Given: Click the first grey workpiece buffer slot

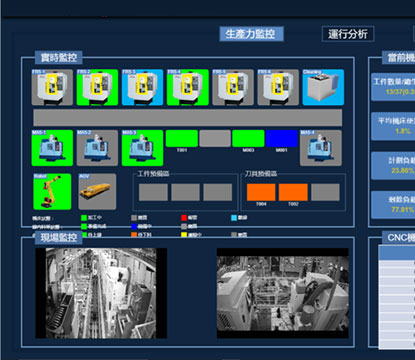Looking at the screenshot, I should pos(153,192).
